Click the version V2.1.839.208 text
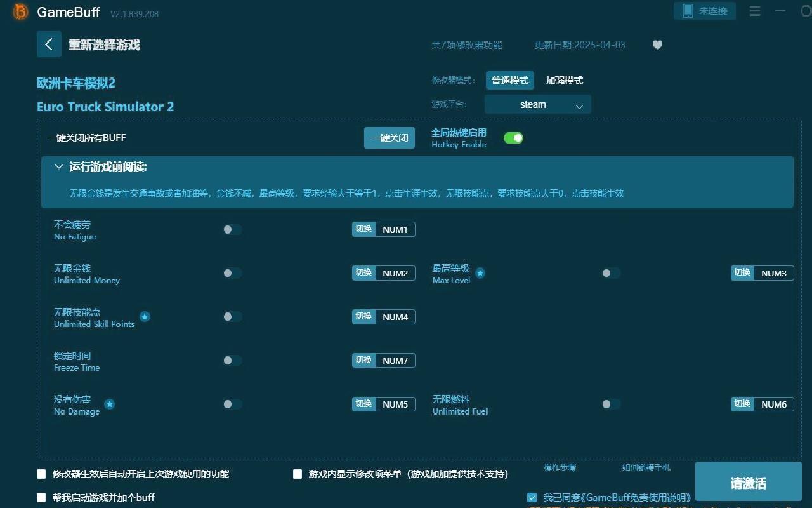Screen dimensions: 812x508 coord(134,13)
